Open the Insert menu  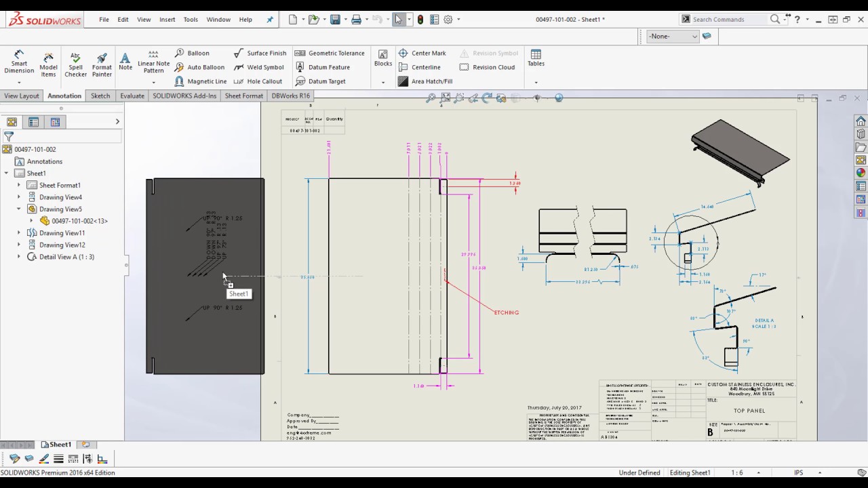[167, 19]
